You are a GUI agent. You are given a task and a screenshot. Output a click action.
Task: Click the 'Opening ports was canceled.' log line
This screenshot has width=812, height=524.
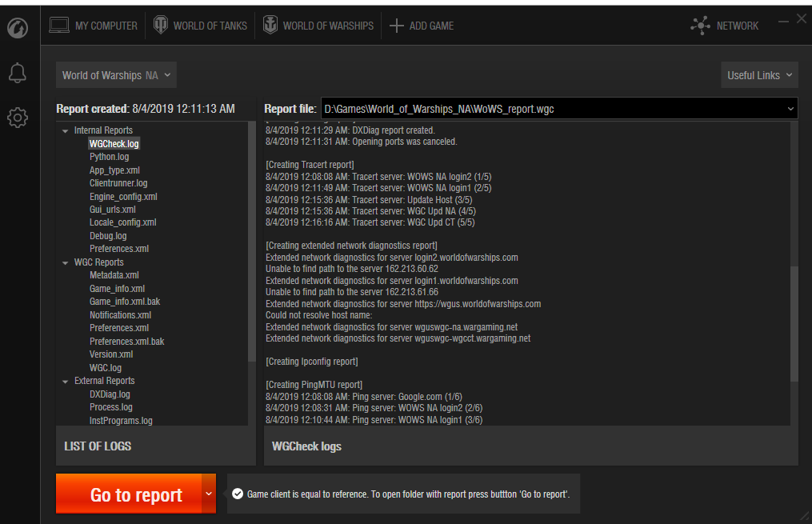[362, 142]
